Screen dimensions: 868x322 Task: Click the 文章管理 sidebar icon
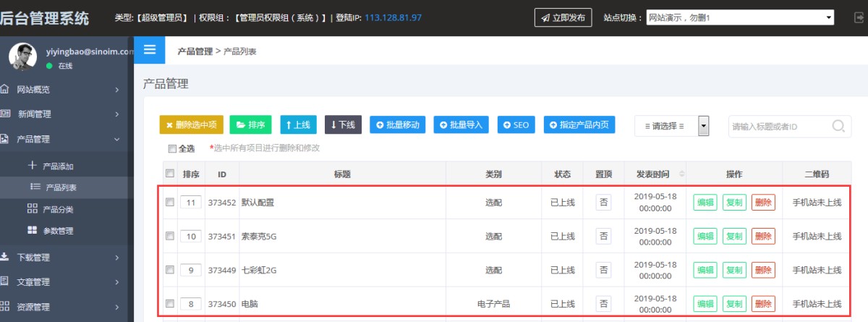click(5, 281)
